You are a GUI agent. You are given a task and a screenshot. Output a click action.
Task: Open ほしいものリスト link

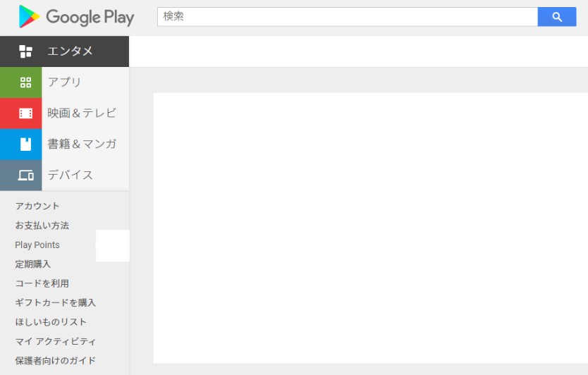pyautogui.click(x=51, y=322)
